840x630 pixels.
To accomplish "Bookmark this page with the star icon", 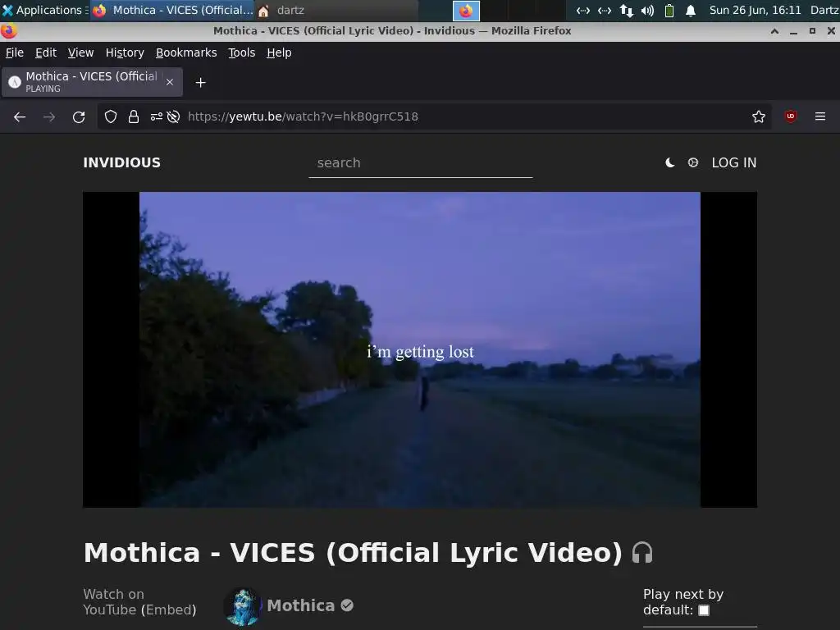I will pyautogui.click(x=759, y=116).
